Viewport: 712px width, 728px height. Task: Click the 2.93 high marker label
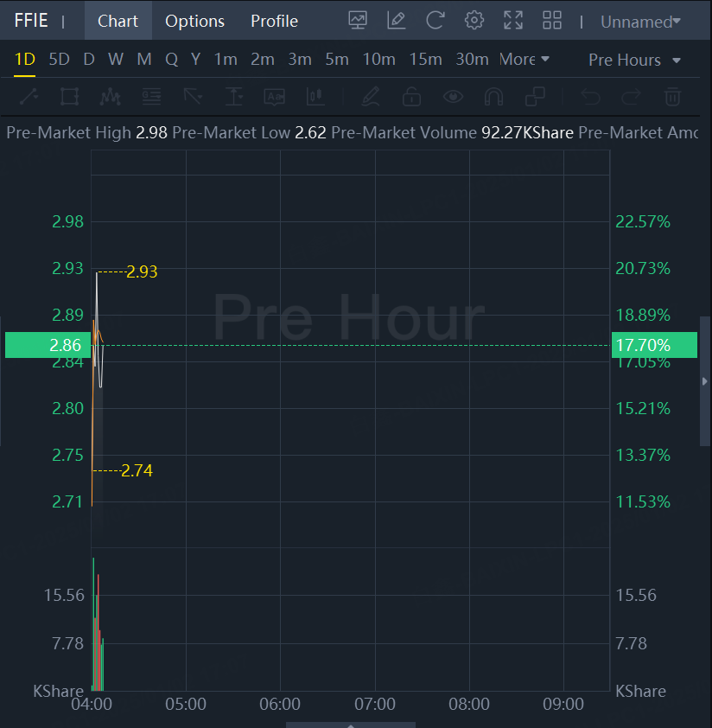click(x=142, y=271)
